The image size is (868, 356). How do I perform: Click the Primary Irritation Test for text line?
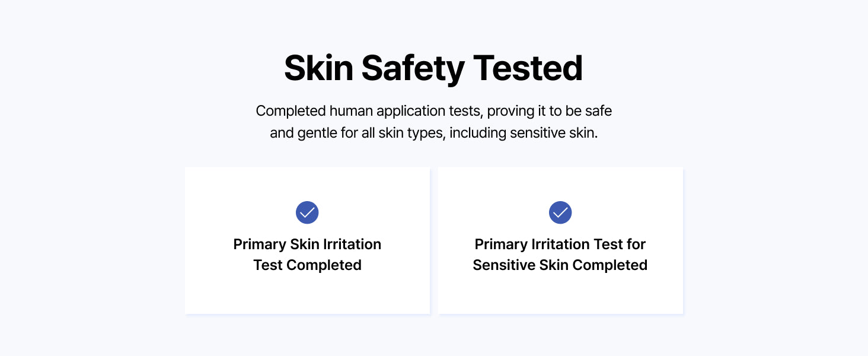(x=560, y=244)
